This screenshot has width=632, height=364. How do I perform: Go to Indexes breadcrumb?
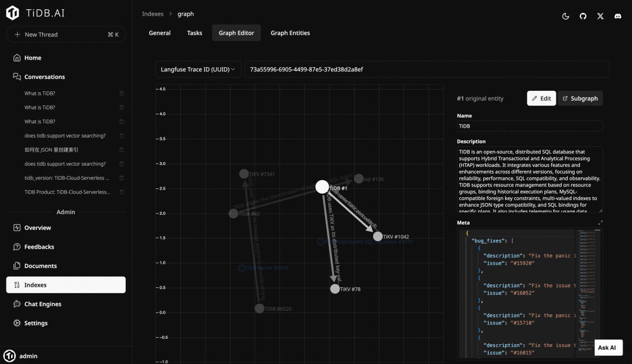click(x=153, y=13)
